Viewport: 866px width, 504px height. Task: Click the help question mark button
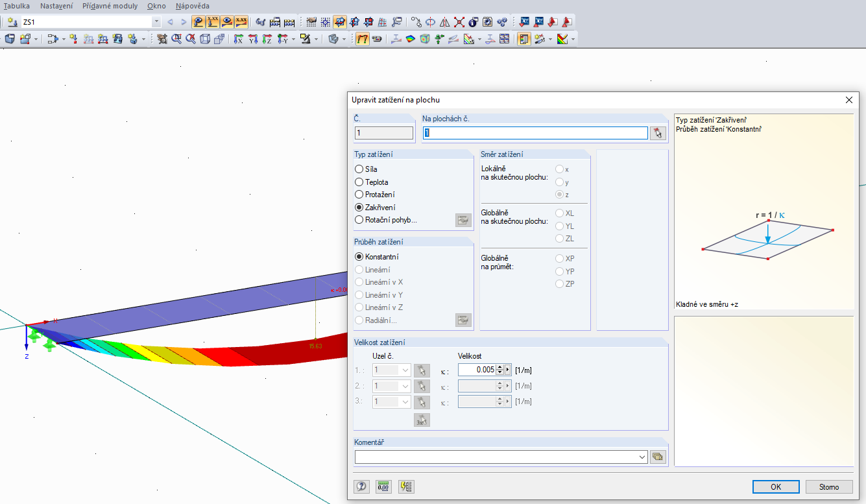pyautogui.click(x=362, y=486)
